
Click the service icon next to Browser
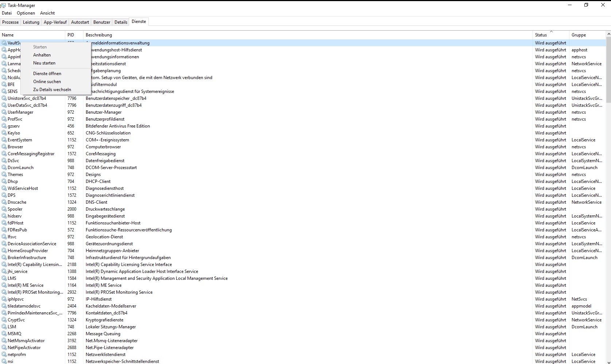[x=4, y=147]
